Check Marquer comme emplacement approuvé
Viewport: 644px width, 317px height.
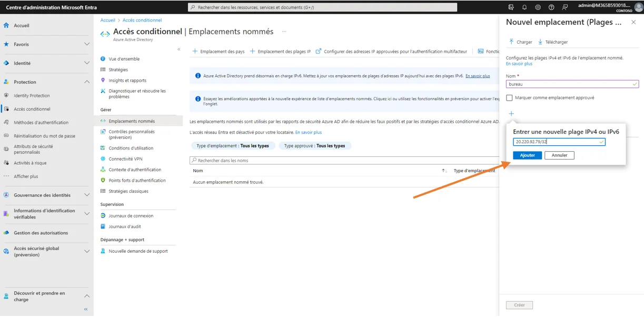[x=509, y=98]
